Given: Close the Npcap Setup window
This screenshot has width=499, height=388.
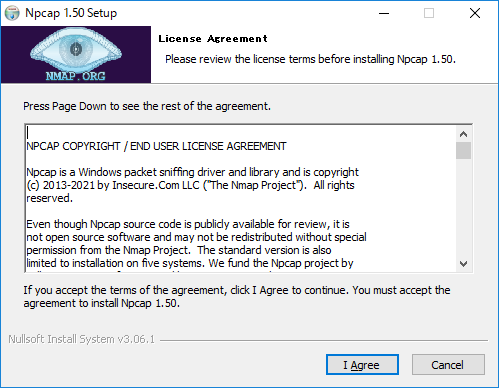Looking at the screenshot, I should pos(475,13).
